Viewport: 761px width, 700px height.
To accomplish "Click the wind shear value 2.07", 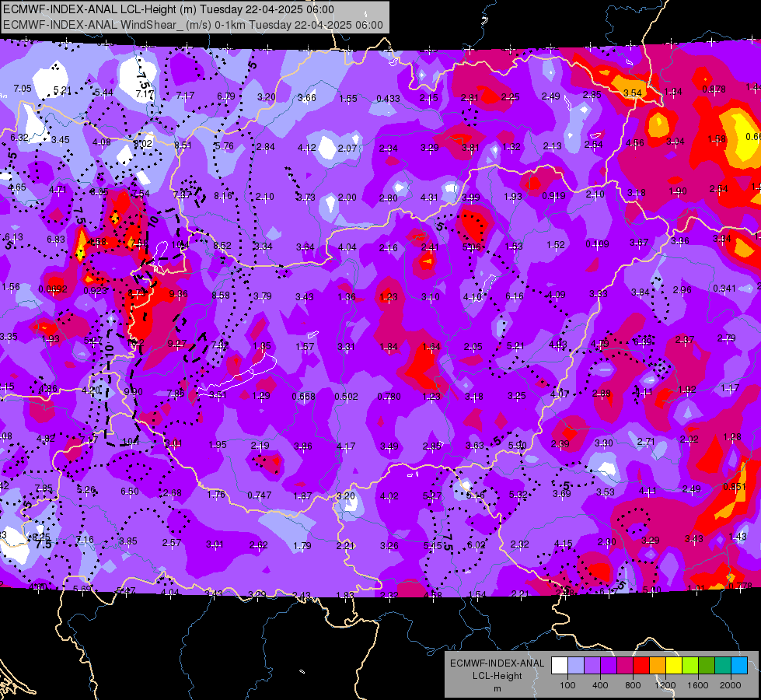I will coord(347,148).
